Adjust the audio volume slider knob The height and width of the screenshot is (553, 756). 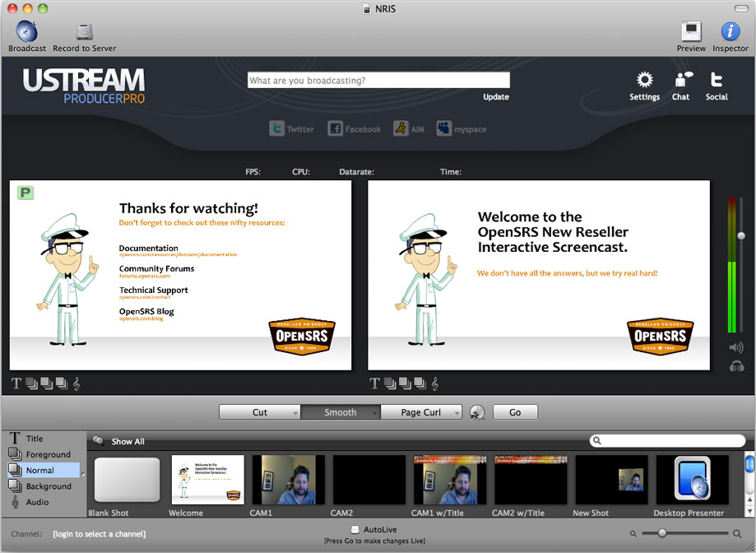[x=741, y=235]
